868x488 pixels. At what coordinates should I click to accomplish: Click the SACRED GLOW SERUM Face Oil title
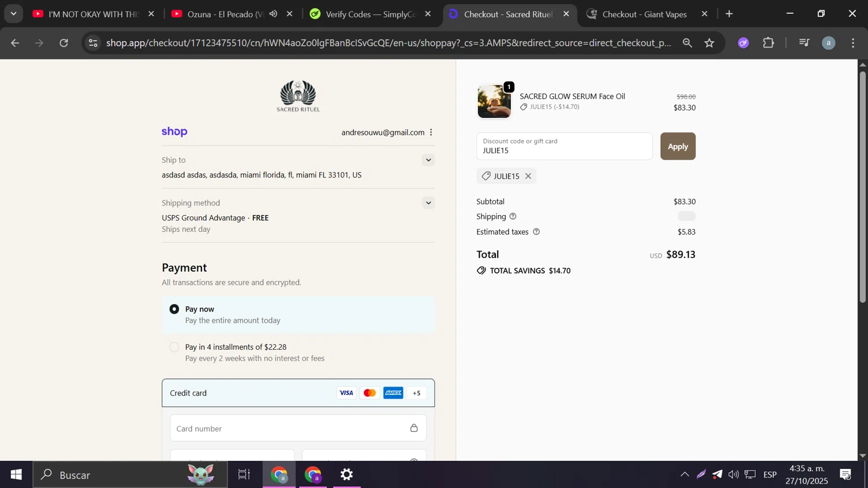tap(572, 97)
